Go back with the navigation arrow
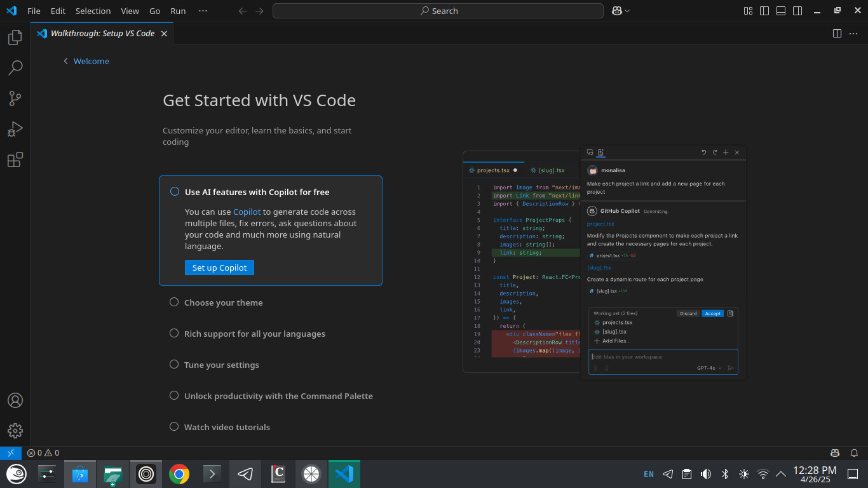This screenshot has height=488, width=868. (x=242, y=11)
